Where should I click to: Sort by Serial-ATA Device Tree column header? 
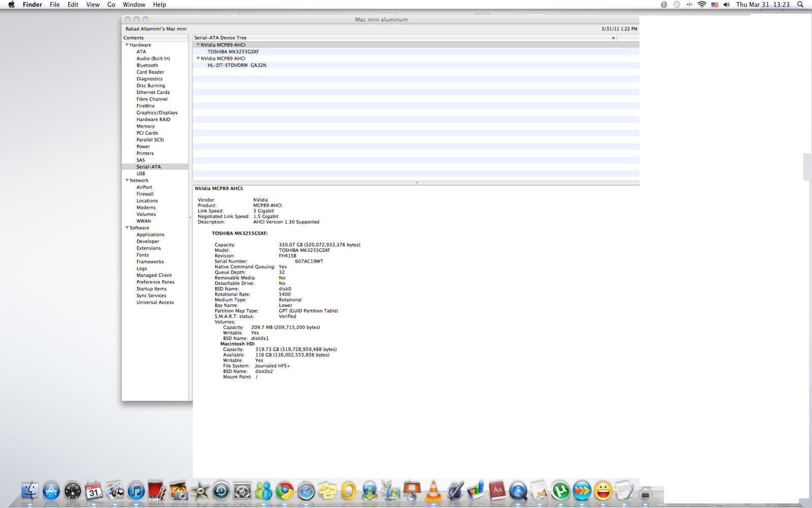(x=404, y=38)
